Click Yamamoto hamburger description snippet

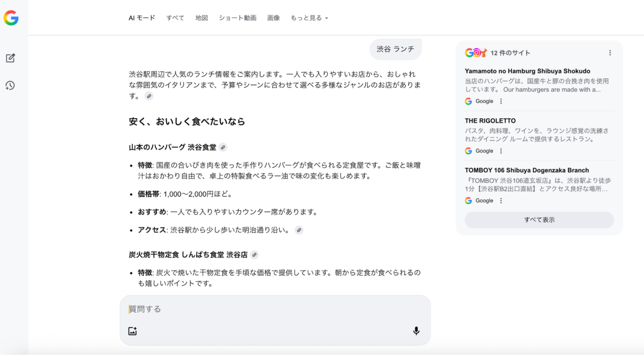(x=537, y=85)
